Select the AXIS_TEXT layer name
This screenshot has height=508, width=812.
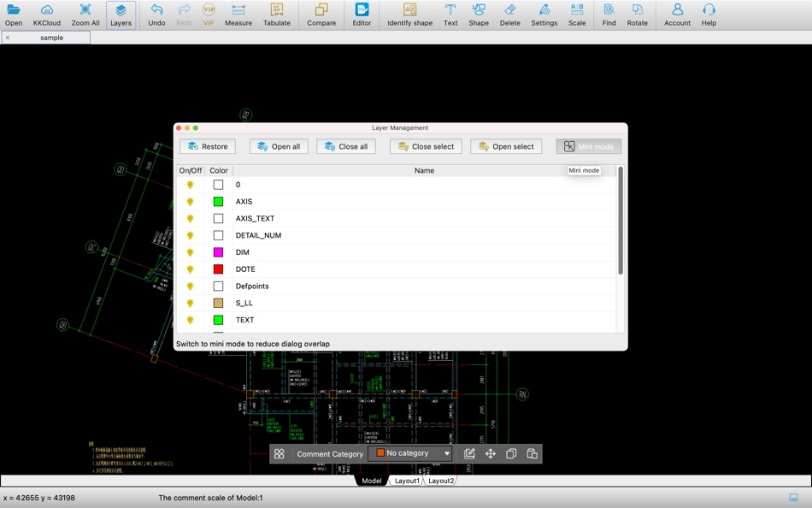coord(255,218)
